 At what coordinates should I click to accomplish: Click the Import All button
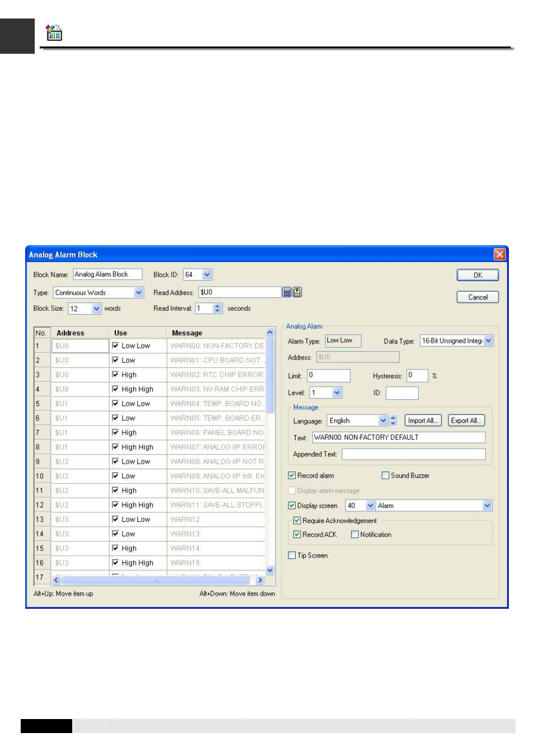(x=423, y=421)
